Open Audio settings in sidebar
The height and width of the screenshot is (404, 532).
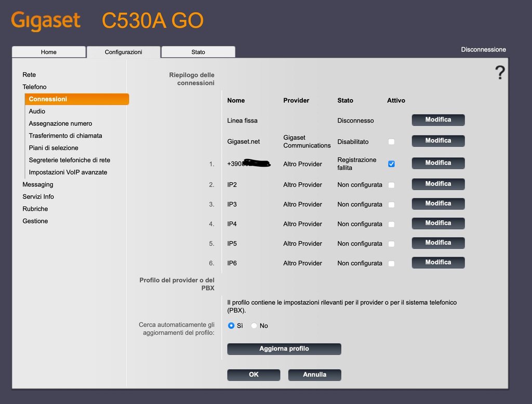click(x=37, y=111)
